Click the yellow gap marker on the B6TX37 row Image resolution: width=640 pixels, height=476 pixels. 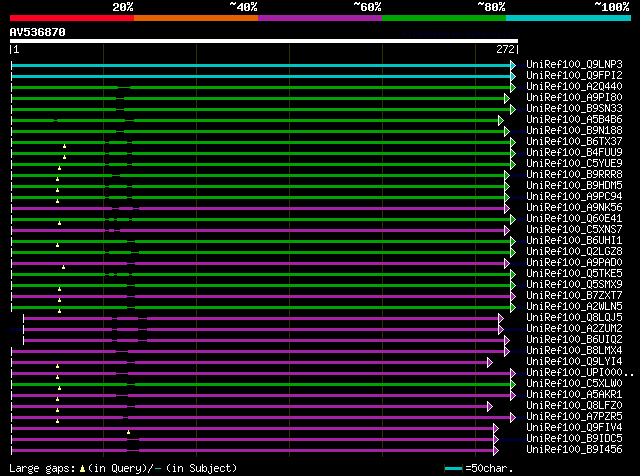click(x=64, y=146)
